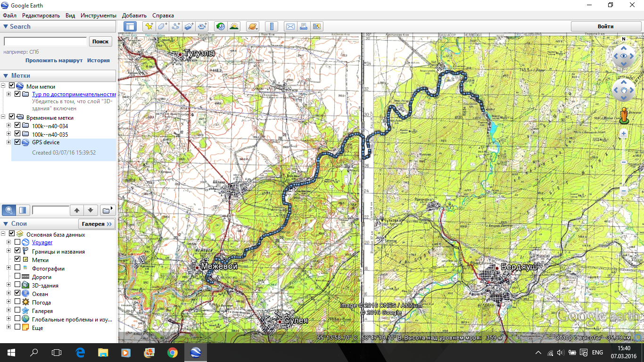Hide the sidebar using the panel icon
Viewport: 644px width, 362px height.
[130, 26]
